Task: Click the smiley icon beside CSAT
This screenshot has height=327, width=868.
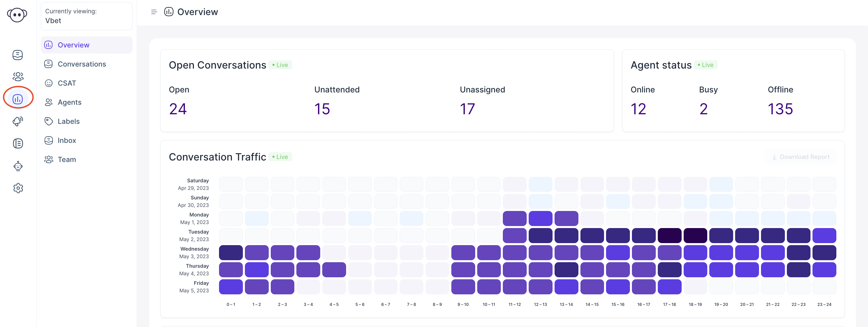Action: (x=48, y=83)
